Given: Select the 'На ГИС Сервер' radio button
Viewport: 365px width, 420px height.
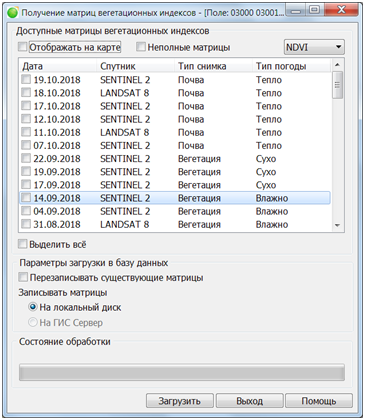Looking at the screenshot, I should point(33,322).
